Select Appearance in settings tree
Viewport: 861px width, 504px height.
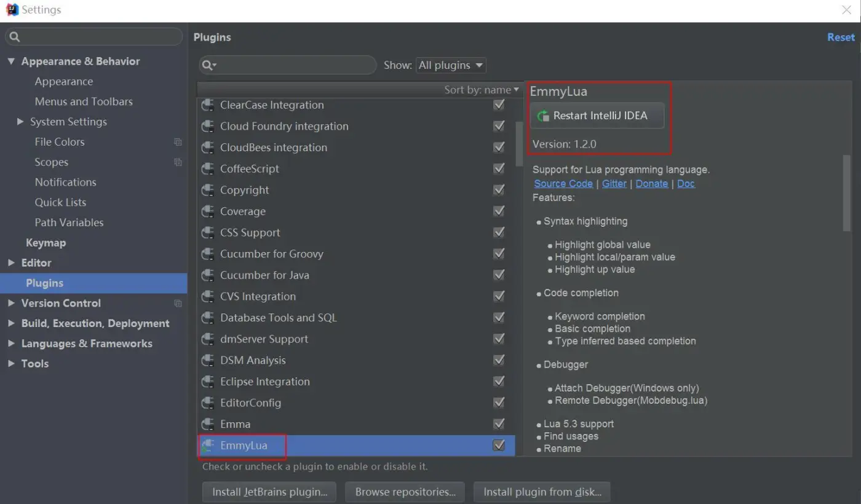[64, 82]
